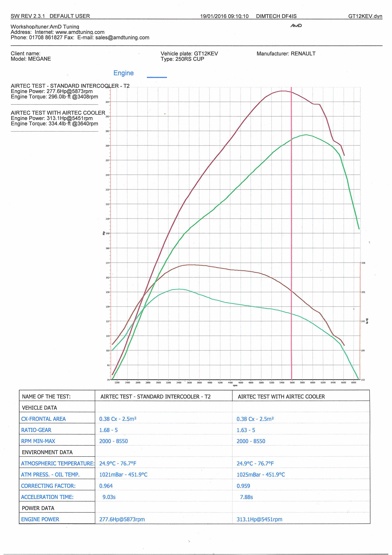The width and height of the screenshot is (392, 555).
Task: Click the AmD logo at top
Action: 296,26
